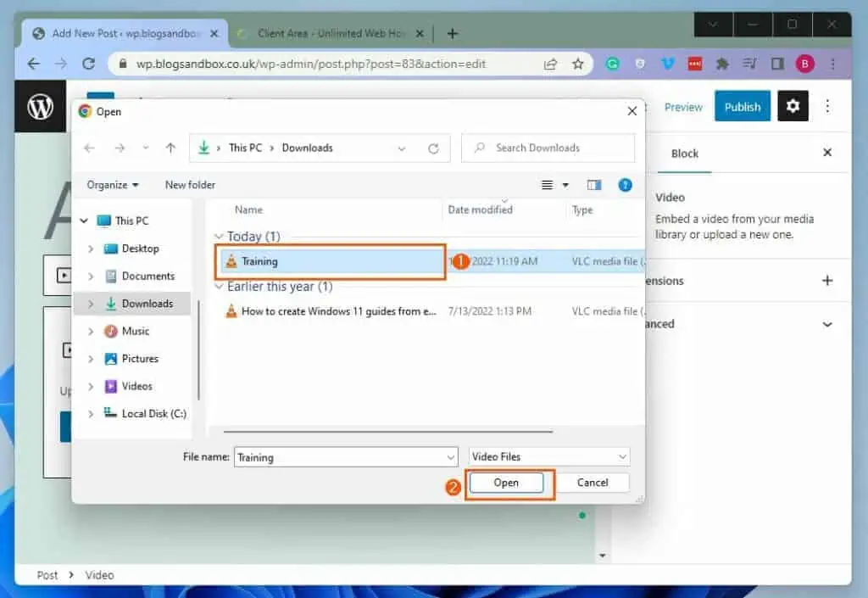Open the WordPress editor settings gear
This screenshot has height=598, width=868.
click(x=793, y=105)
